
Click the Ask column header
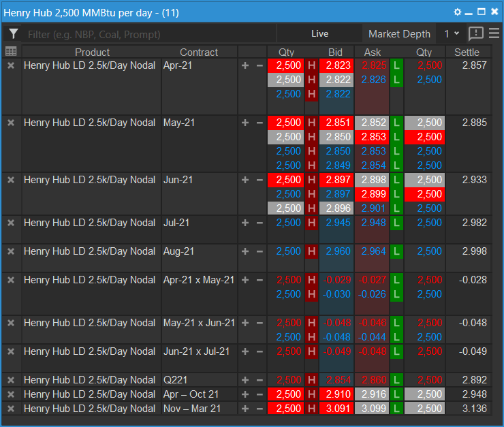[373, 52]
